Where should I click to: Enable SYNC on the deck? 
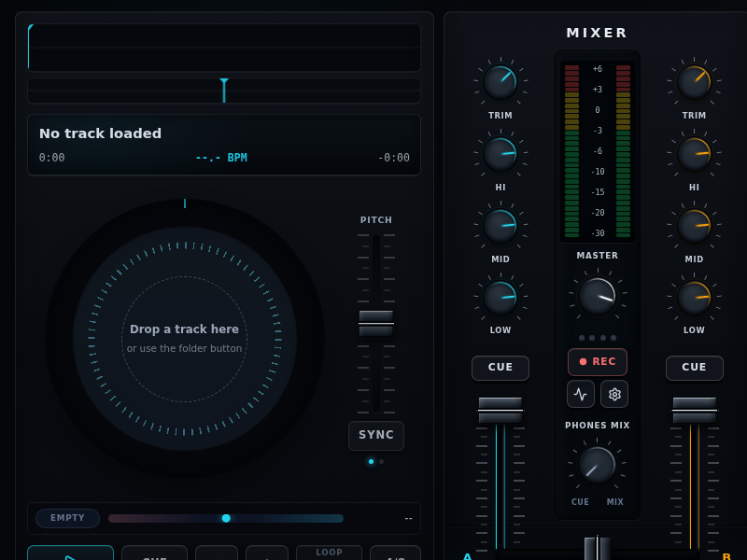tap(376, 435)
